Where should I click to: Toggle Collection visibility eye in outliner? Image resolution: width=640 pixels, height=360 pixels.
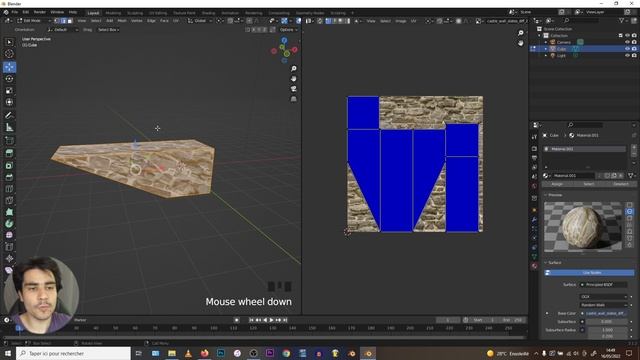tap(627, 36)
